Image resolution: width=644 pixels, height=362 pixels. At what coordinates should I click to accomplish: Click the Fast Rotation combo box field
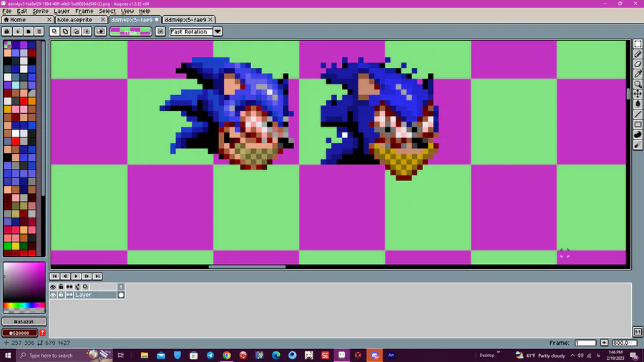coord(191,31)
